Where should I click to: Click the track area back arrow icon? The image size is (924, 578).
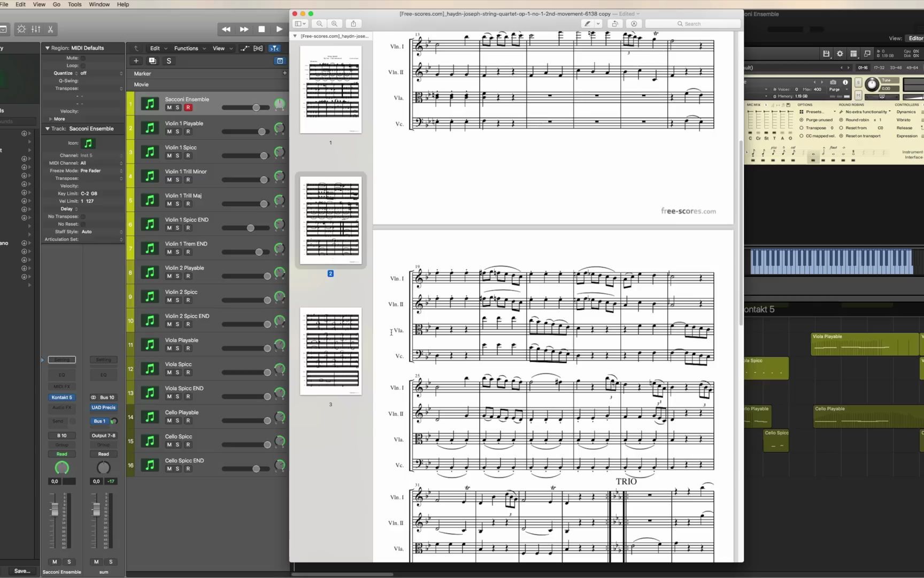click(x=136, y=48)
